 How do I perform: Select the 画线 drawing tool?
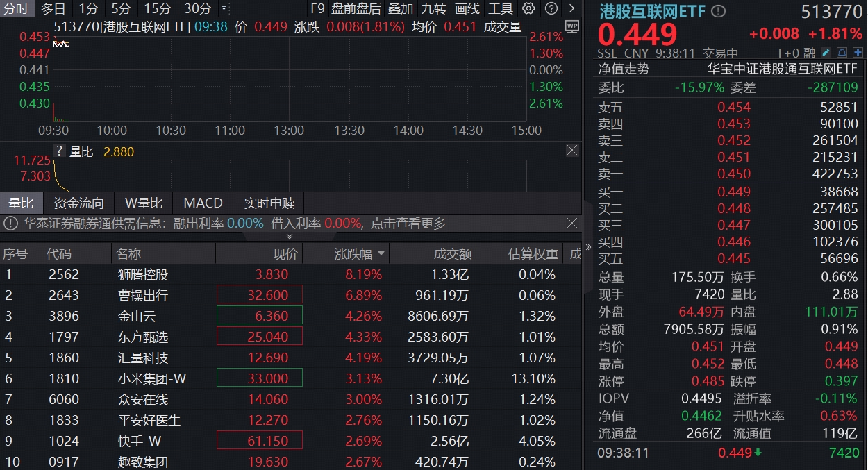[x=467, y=9]
